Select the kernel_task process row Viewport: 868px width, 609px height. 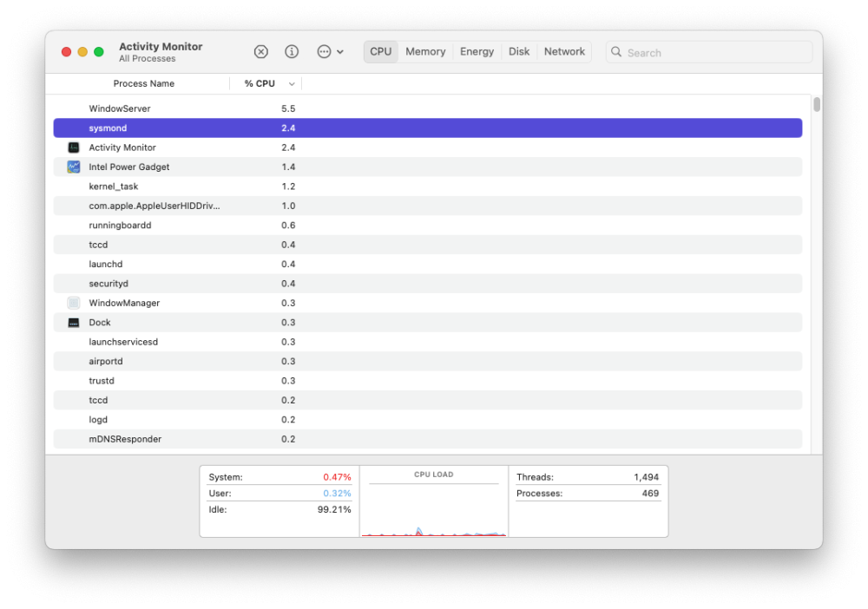coord(427,187)
